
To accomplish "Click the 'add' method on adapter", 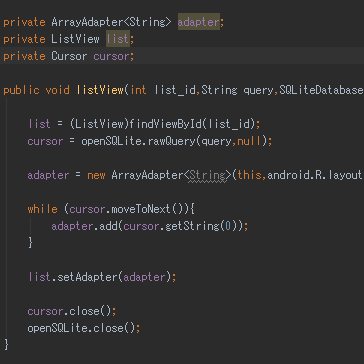I will (108, 226).
